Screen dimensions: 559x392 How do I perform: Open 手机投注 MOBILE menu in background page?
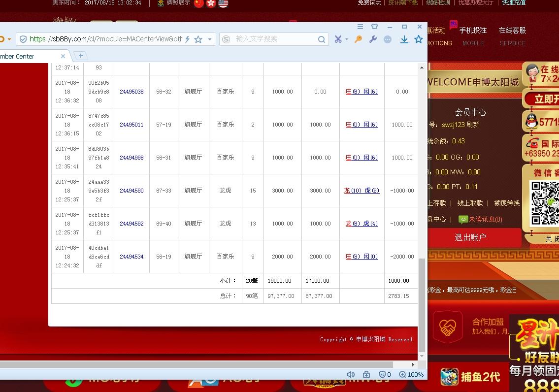coord(473,36)
